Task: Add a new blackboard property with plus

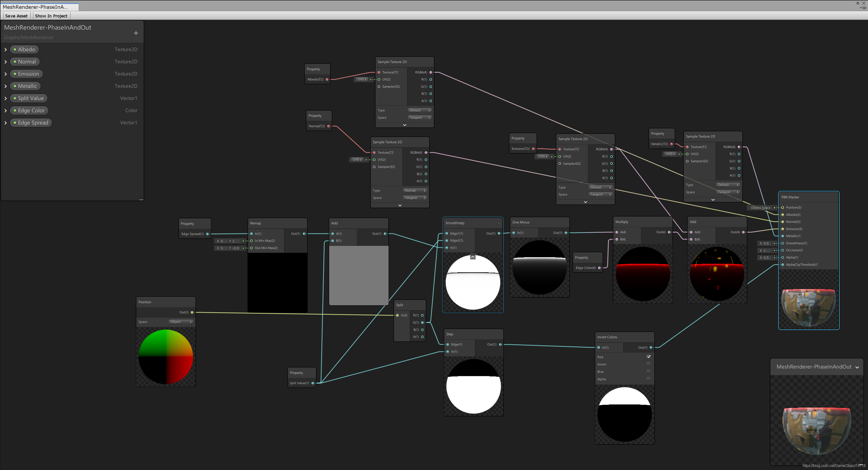Action: [136, 33]
